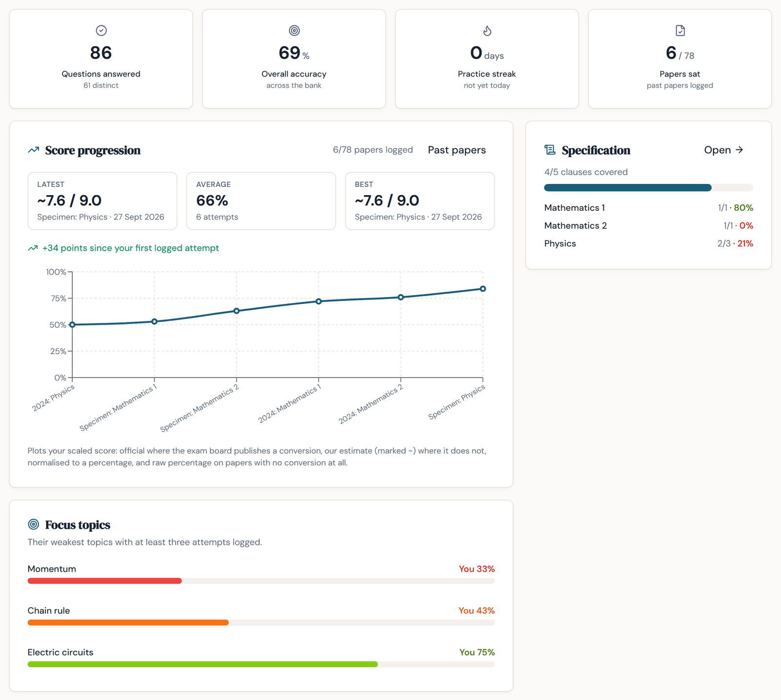Click the Practice streak flame icon
The image size is (781, 700).
point(487,31)
